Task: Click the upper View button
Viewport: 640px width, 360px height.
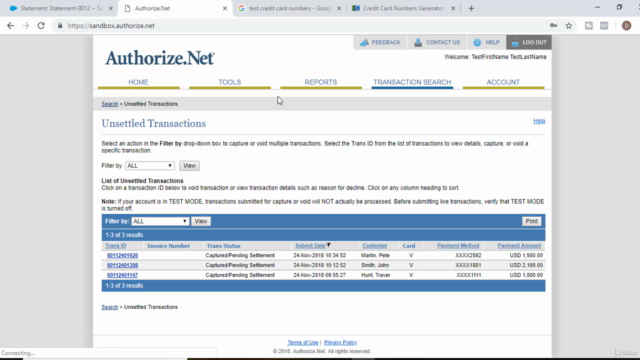Action: [x=189, y=166]
